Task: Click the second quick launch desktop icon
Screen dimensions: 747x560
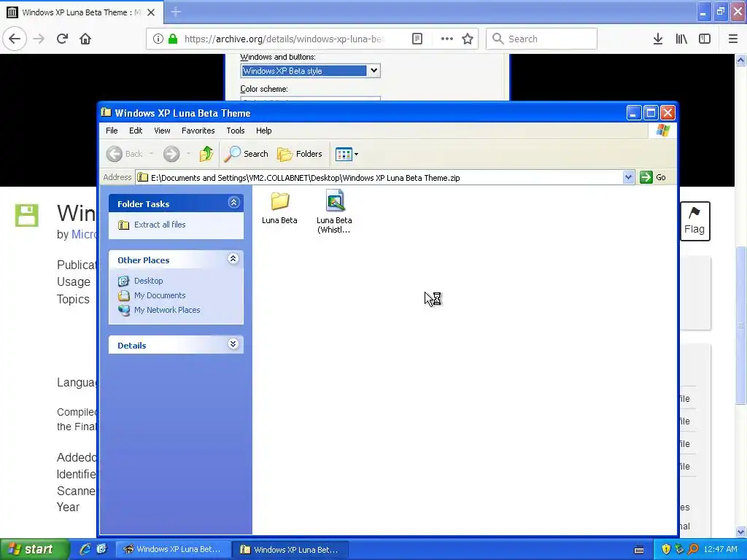Action: (x=102, y=549)
